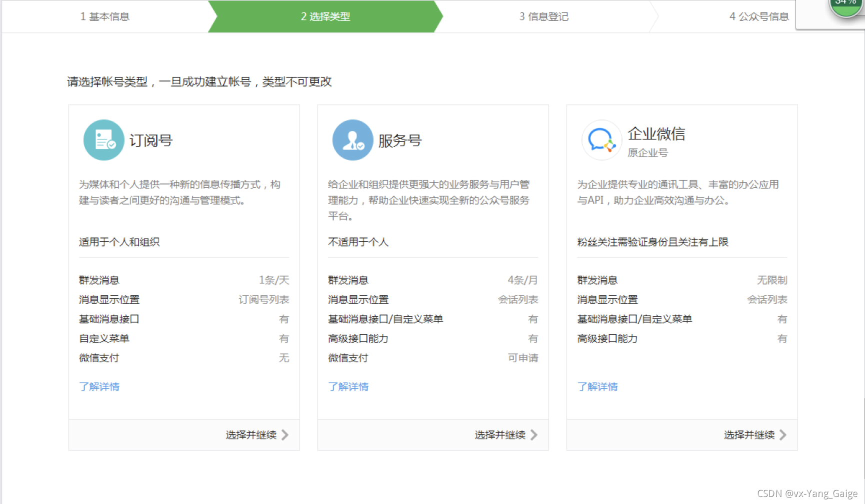Click the 订阅号 teal document icon
The image size is (865, 504).
coord(104,140)
